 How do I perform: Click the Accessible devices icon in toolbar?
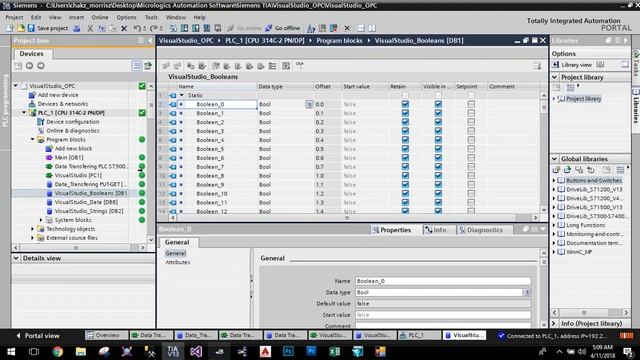pos(311,28)
